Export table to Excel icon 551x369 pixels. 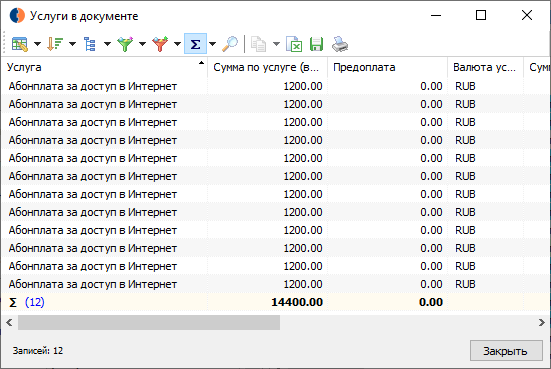294,44
